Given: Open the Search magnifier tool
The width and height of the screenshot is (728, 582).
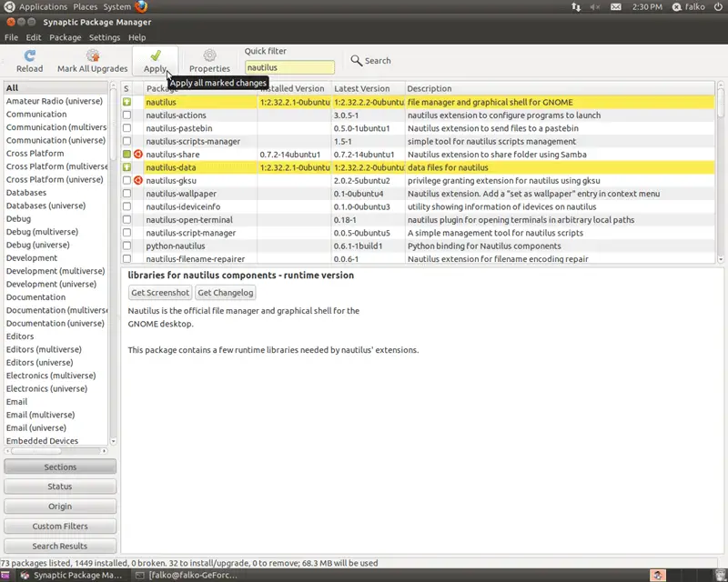Looking at the screenshot, I should tap(356, 60).
